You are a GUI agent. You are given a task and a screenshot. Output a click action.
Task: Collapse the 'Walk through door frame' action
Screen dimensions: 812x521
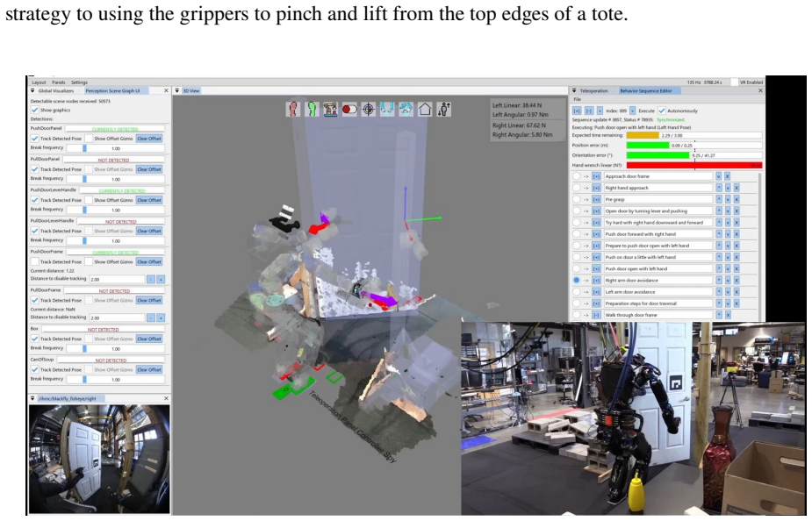click(x=597, y=315)
